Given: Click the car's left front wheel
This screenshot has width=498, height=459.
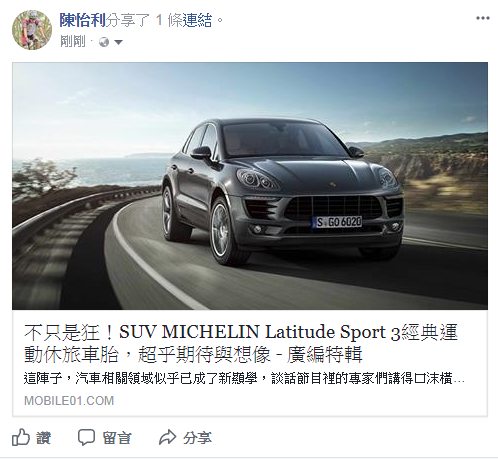Looking at the screenshot, I should [x=222, y=230].
